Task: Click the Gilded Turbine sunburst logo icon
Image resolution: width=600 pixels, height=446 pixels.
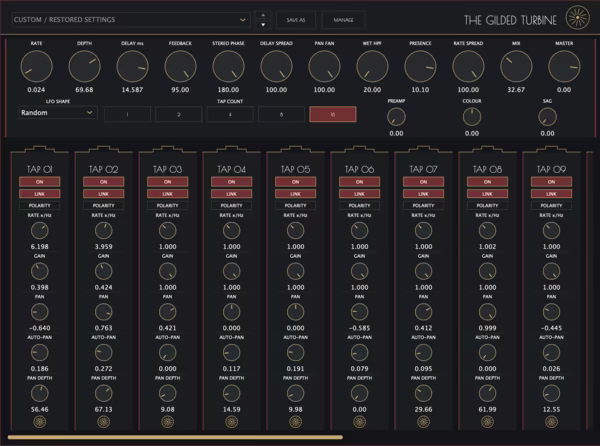Action: click(x=578, y=18)
